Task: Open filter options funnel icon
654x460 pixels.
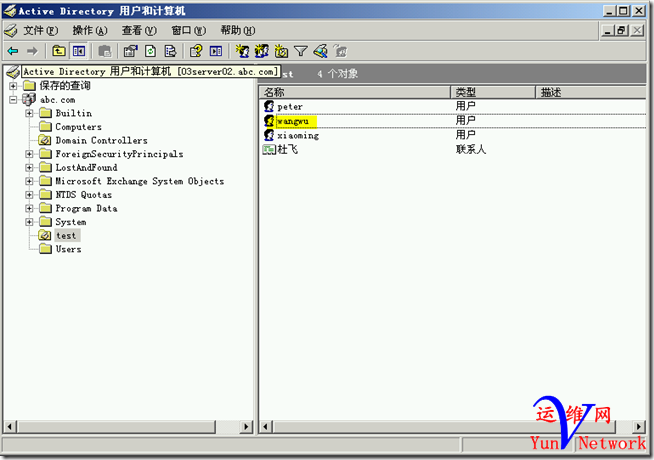Action: [300, 51]
